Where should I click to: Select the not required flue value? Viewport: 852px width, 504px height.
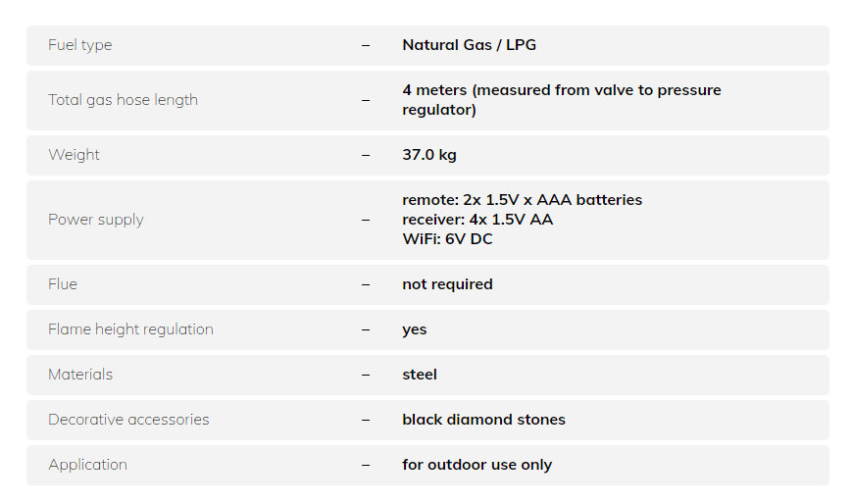[447, 284]
